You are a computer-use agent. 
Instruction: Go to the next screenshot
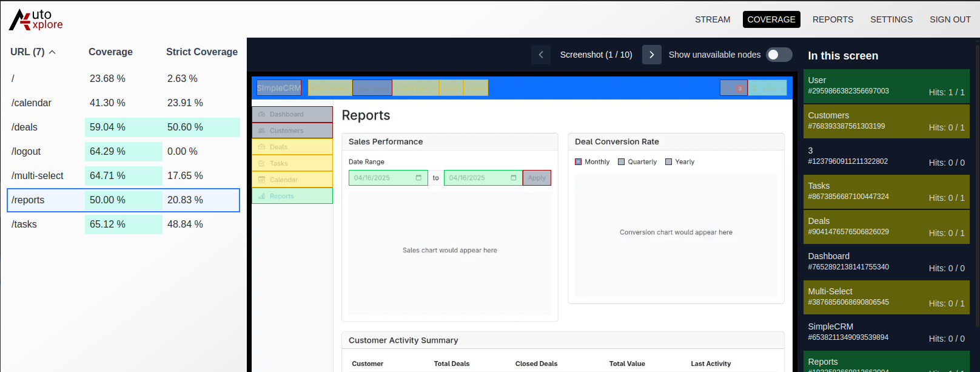coord(651,55)
